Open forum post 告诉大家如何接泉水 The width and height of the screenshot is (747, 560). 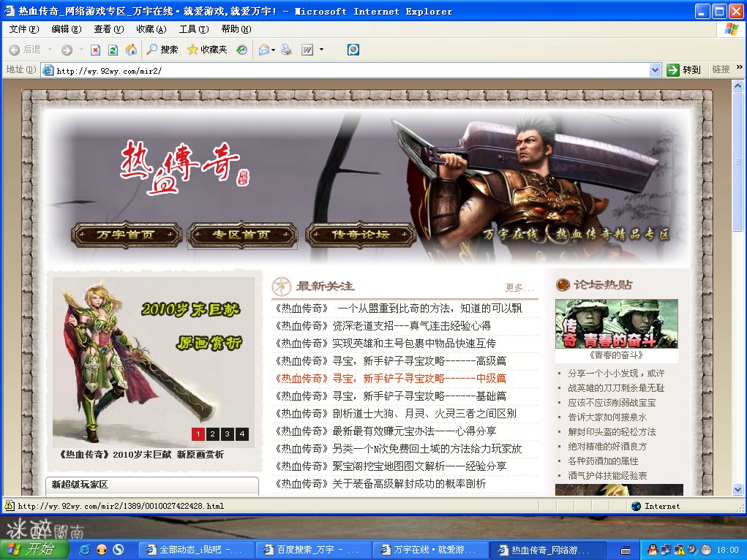click(x=607, y=417)
